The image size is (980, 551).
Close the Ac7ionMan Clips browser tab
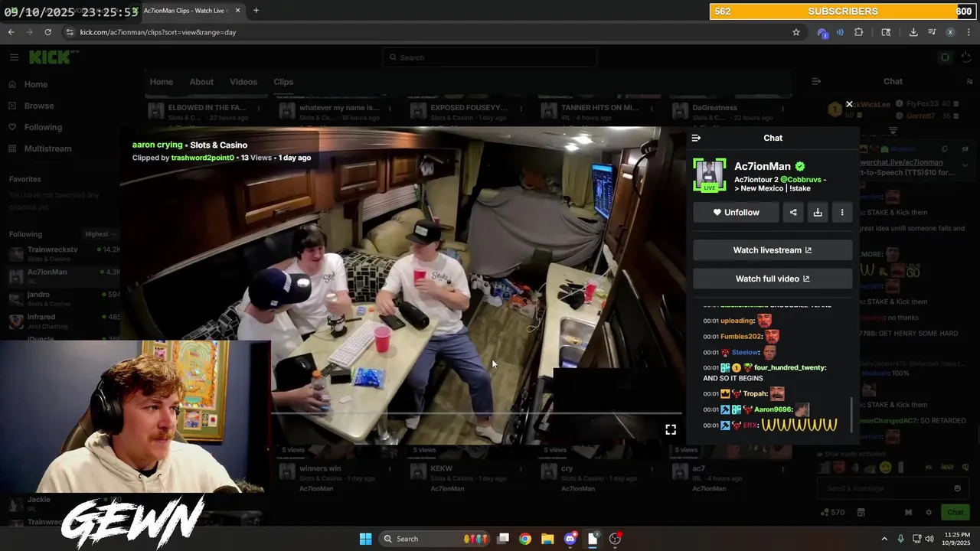click(x=237, y=11)
